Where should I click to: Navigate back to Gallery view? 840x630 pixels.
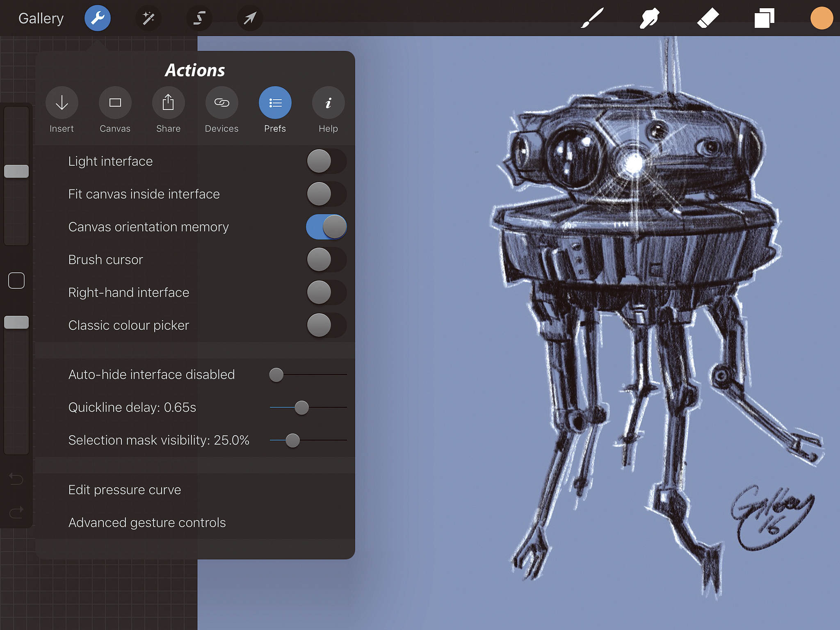[41, 17]
